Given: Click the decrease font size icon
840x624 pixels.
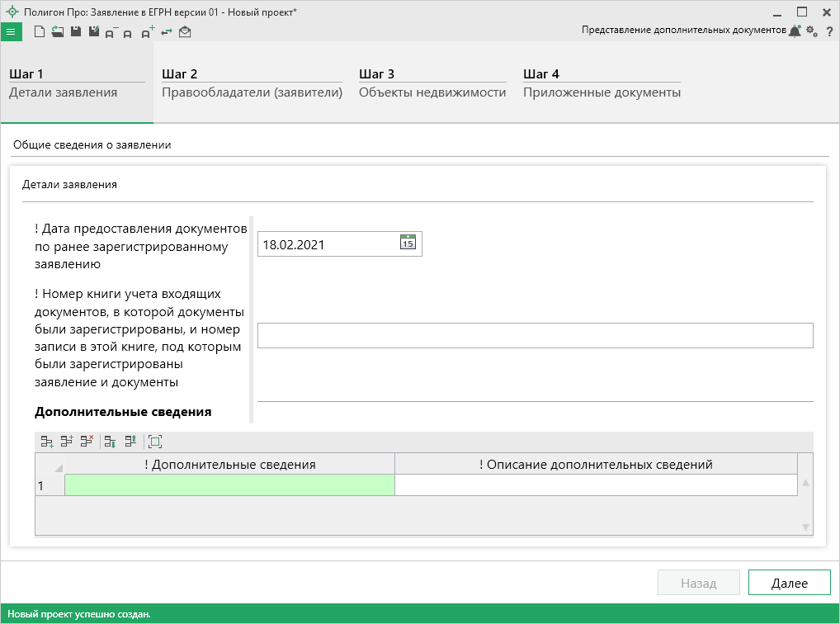Looking at the screenshot, I should pos(111,32).
